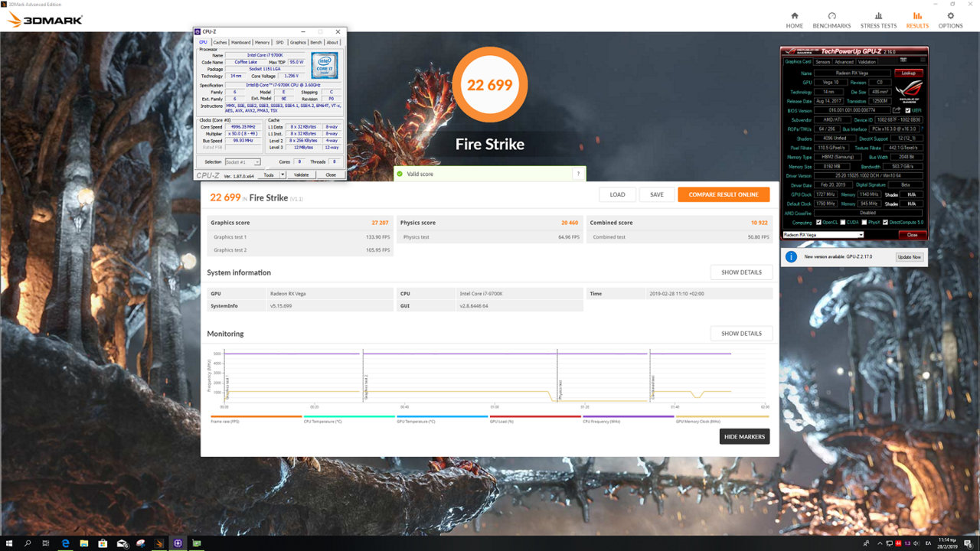Image resolution: width=980 pixels, height=551 pixels.
Task: Open Task View on the taskbar
Action: pos(47,543)
